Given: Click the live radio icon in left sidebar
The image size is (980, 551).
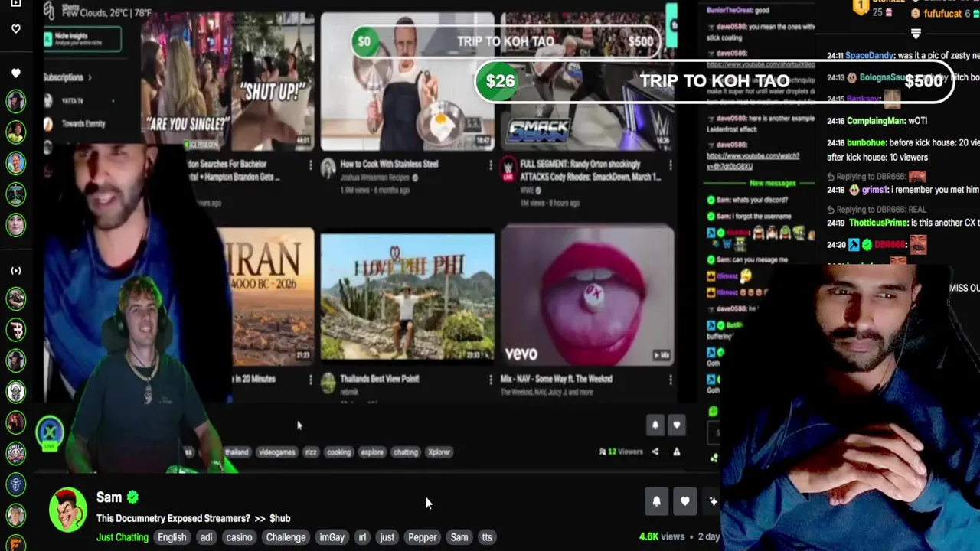Looking at the screenshot, I should point(16,270).
